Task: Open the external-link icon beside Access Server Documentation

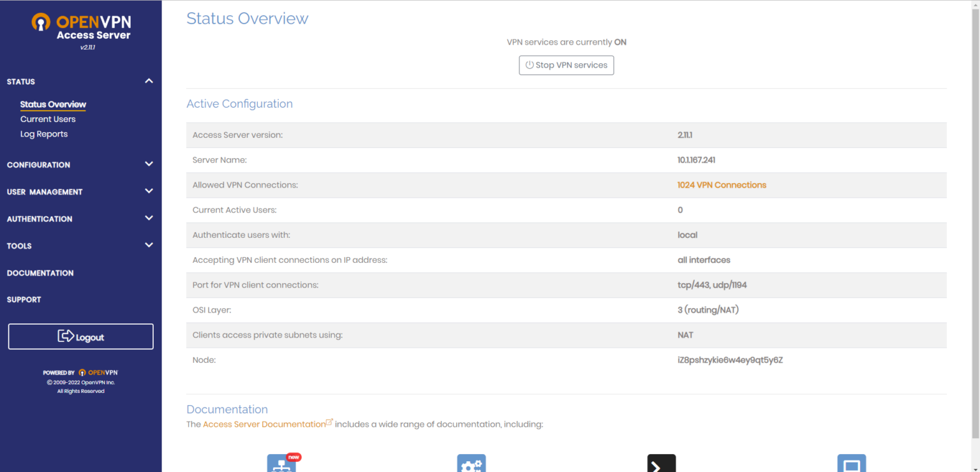Action: [x=329, y=420]
